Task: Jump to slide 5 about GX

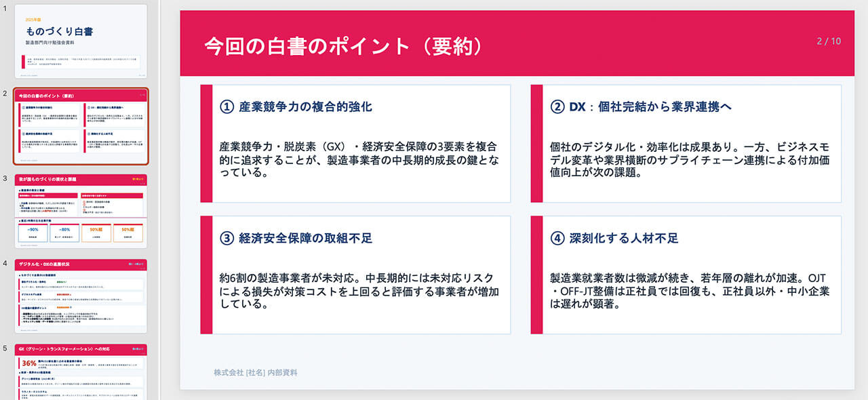Action: [x=80, y=372]
